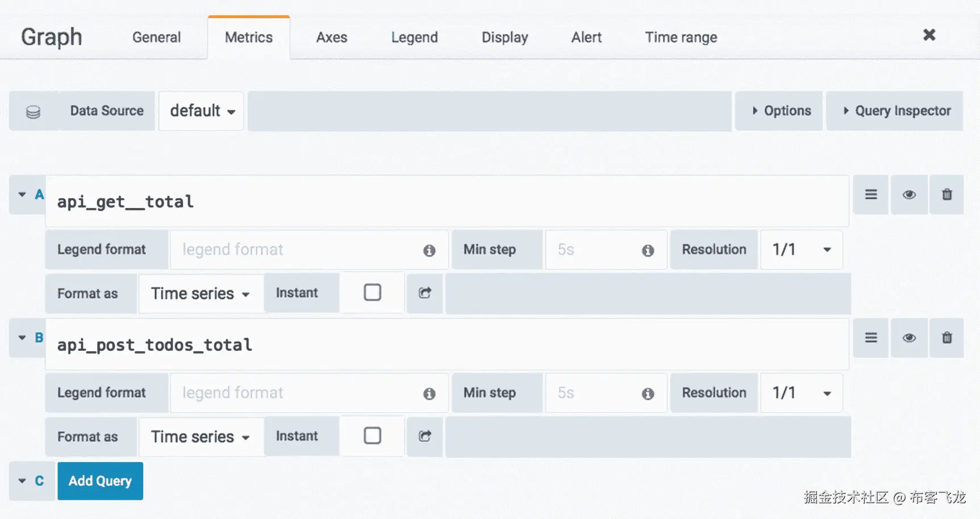Enable the Instant checkbox for query B
This screenshot has height=519, width=980.
[373, 436]
